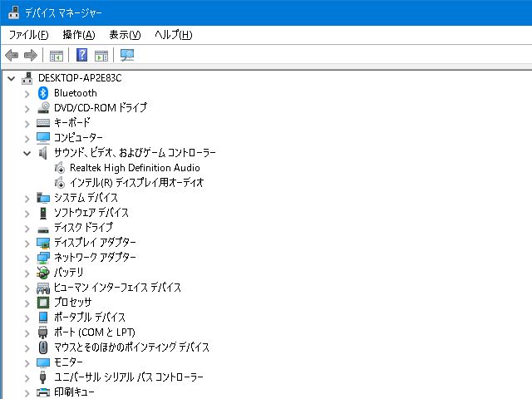The width and height of the screenshot is (532, 399).
Task: Click the scan for hardware changes icon
Action: (x=127, y=56)
